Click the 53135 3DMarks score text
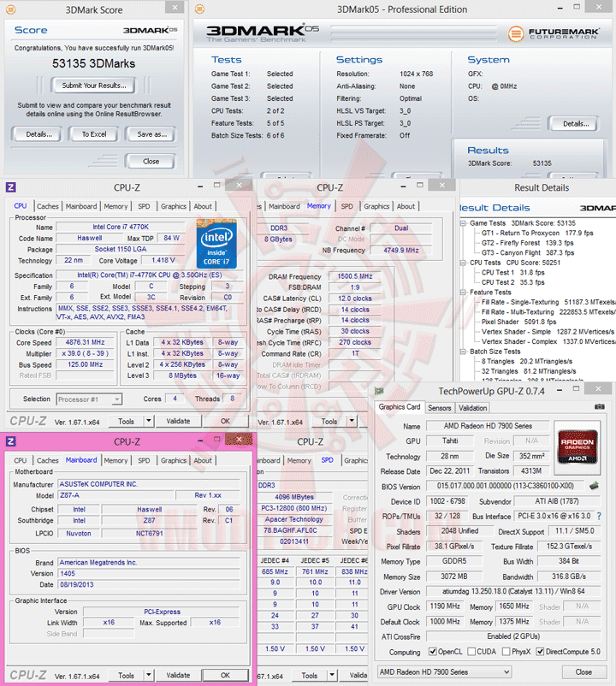 click(93, 63)
